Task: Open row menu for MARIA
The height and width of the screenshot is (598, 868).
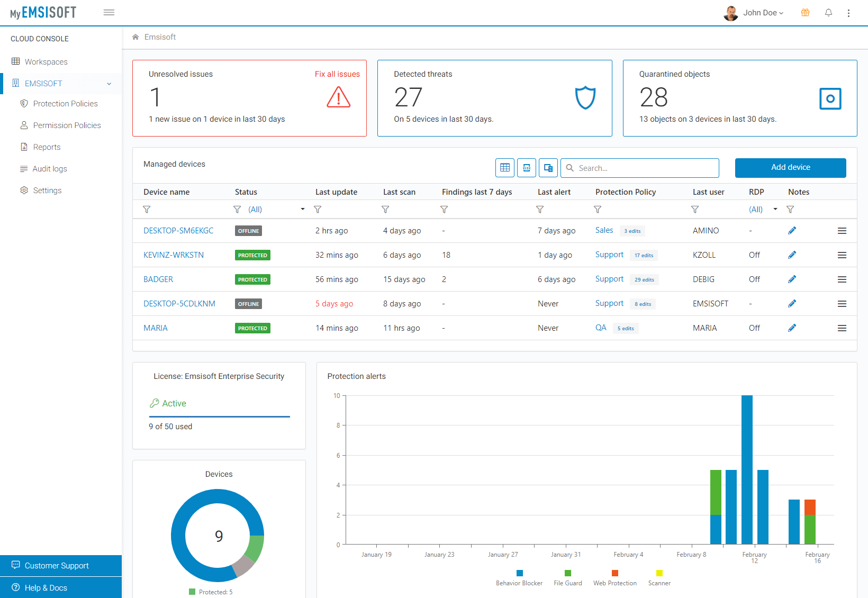Action: [842, 328]
